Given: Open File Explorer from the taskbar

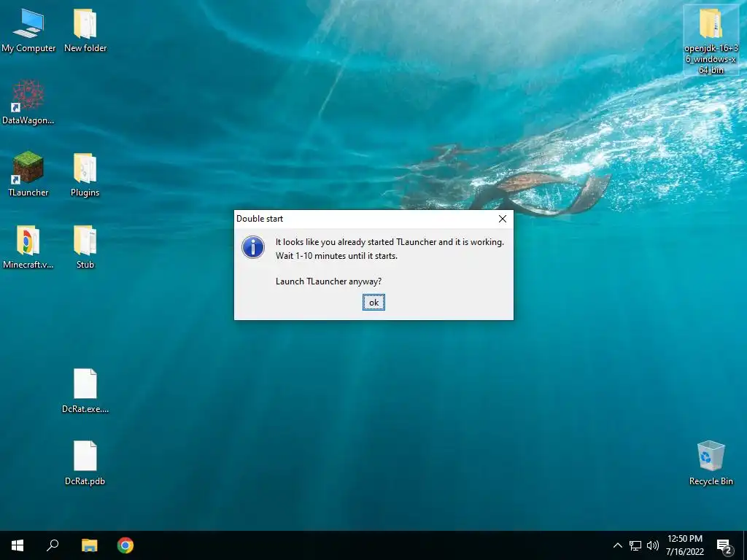Looking at the screenshot, I should point(89,545).
